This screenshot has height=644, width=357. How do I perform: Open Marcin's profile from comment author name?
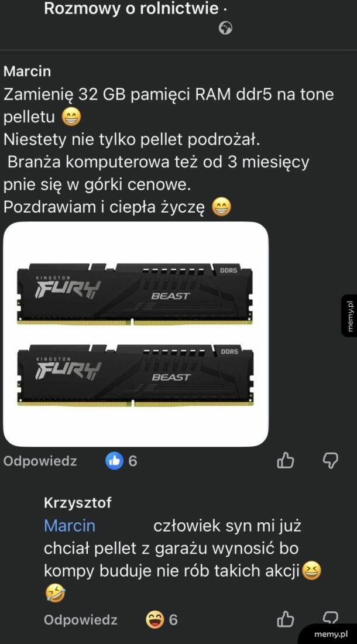(x=27, y=71)
